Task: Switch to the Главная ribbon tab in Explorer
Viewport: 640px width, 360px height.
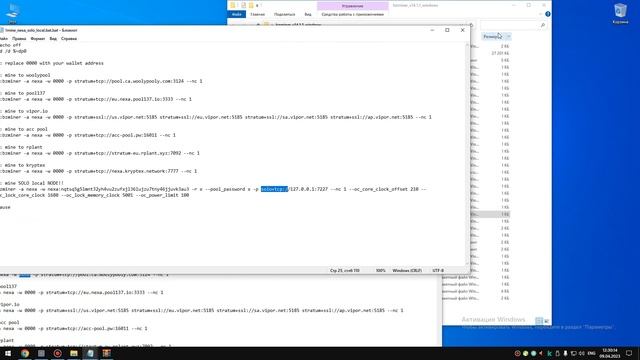Action: (257, 14)
